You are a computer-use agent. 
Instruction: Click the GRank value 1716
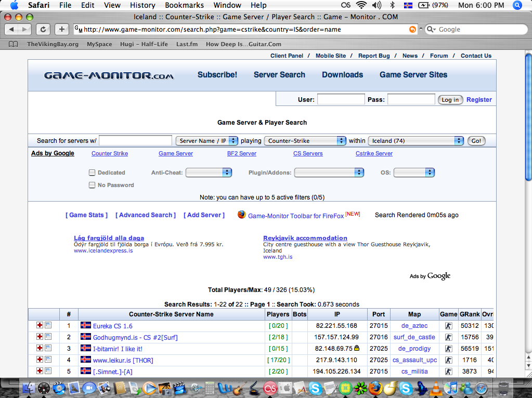point(469,360)
